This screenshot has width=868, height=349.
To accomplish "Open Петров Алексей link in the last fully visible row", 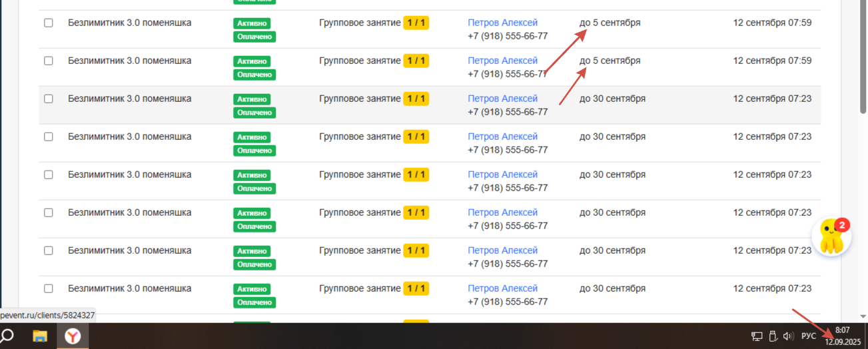I will tap(502, 288).
